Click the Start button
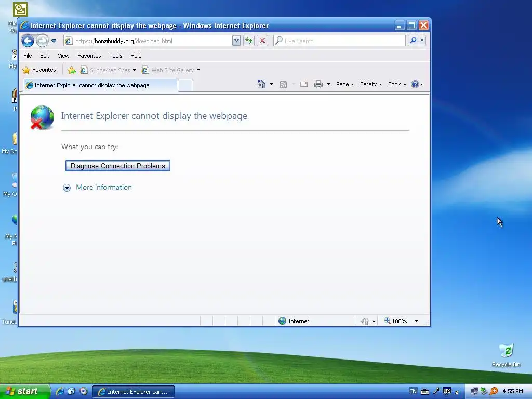Screen dimensions: 532x399 [x=24, y=392]
